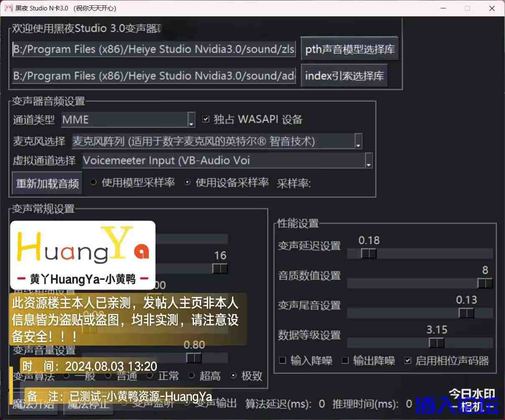The width and height of the screenshot is (505, 420).
Task: Select the 使用模型采样率 sample rate option
Action: 93,182
